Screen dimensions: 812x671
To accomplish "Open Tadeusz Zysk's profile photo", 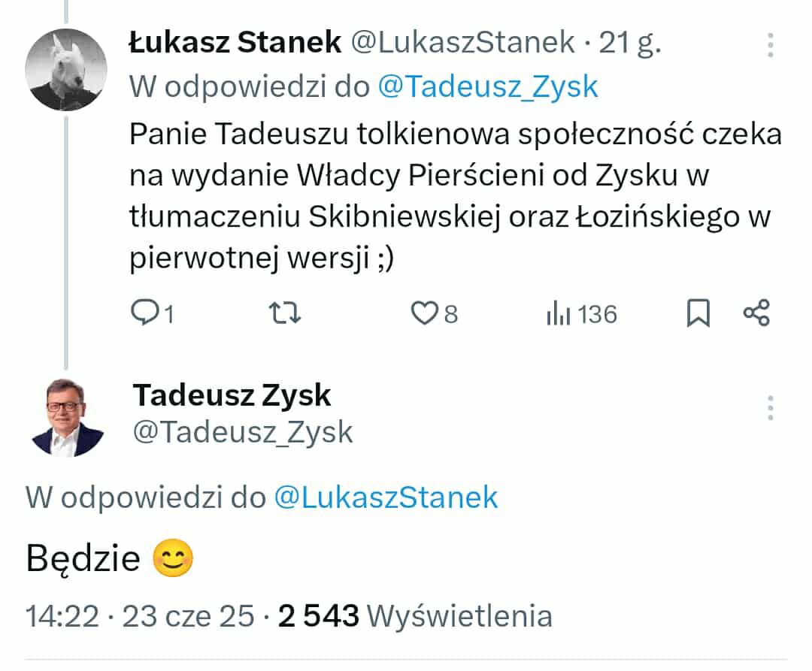I will tap(66, 417).
